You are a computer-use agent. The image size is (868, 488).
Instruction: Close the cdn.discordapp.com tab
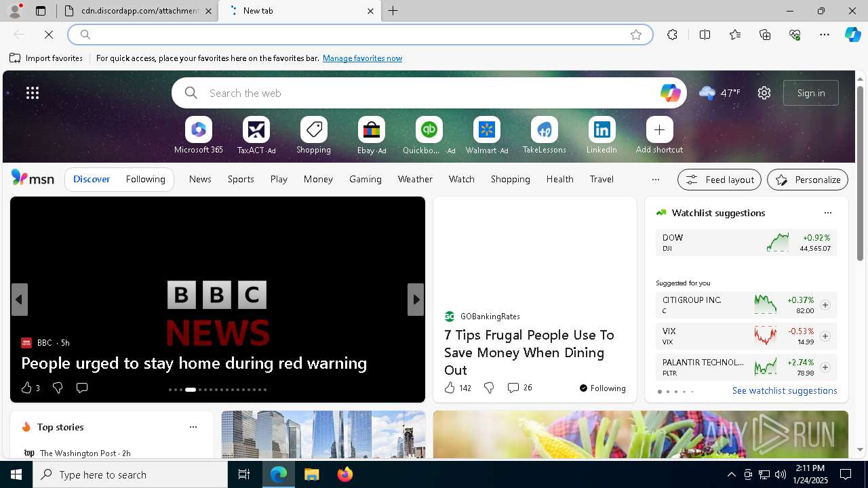tap(208, 11)
